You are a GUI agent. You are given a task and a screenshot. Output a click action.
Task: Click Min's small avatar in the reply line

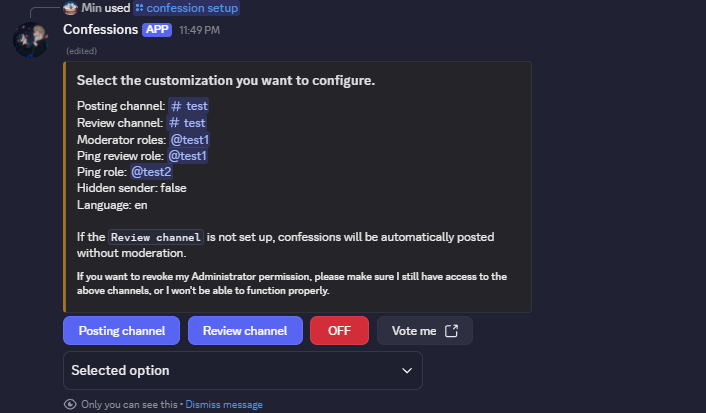pos(70,8)
